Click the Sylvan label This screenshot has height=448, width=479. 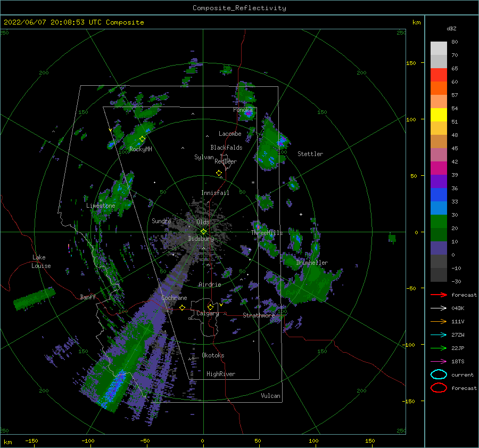click(204, 157)
